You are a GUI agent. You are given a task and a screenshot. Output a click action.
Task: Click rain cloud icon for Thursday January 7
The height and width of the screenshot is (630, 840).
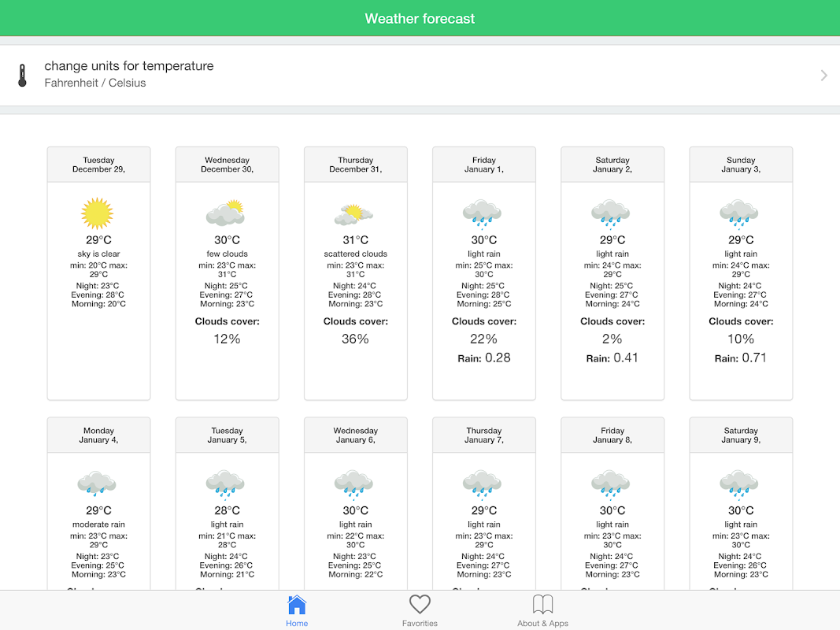(x=482, y=484)
